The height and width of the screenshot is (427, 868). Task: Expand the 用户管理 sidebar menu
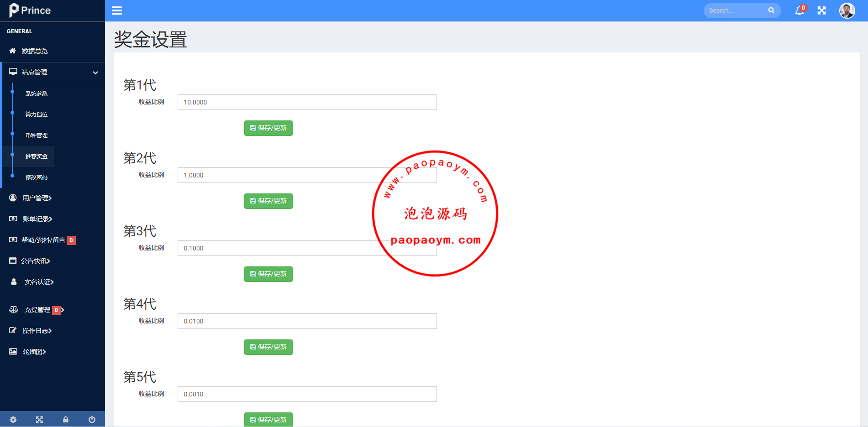(37, 198)
